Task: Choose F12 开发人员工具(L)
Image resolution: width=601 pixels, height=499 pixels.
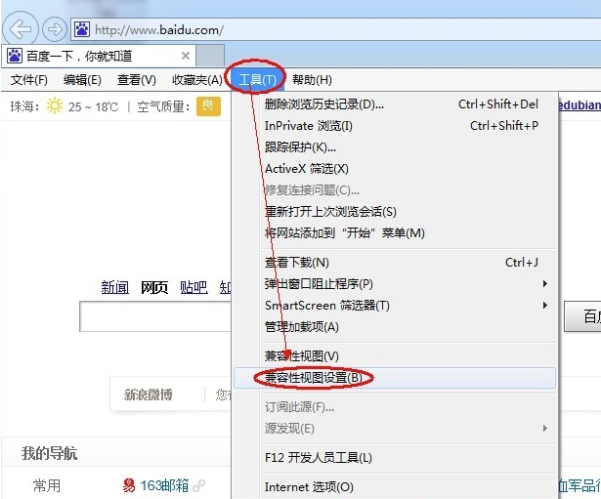Action: (x=395, y=458)
